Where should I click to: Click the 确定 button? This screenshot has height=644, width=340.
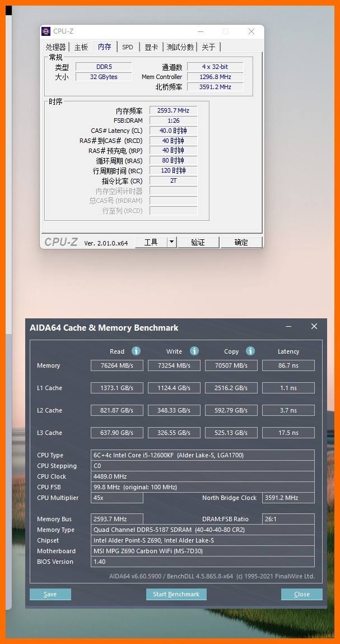[x=241, y=242]
